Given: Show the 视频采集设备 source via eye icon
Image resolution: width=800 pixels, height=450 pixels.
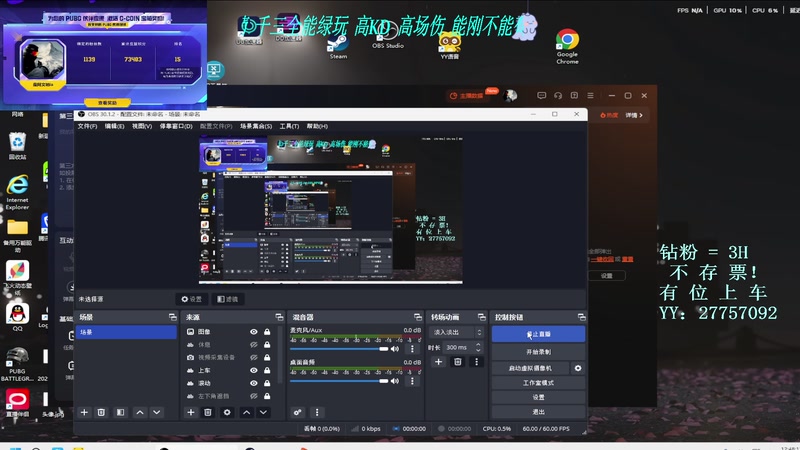Looking at the screenshot, I should [254, 357].
